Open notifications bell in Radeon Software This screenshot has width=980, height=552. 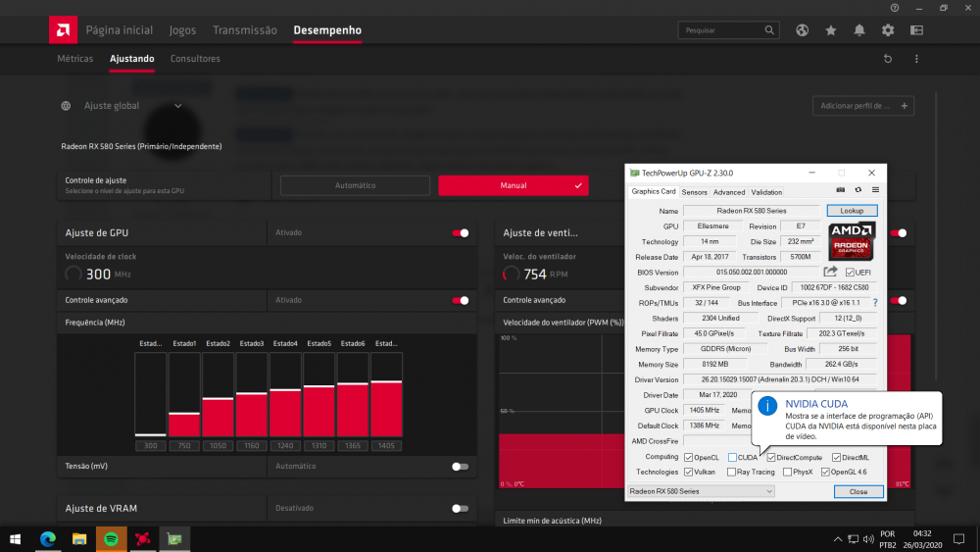(859, 30)
